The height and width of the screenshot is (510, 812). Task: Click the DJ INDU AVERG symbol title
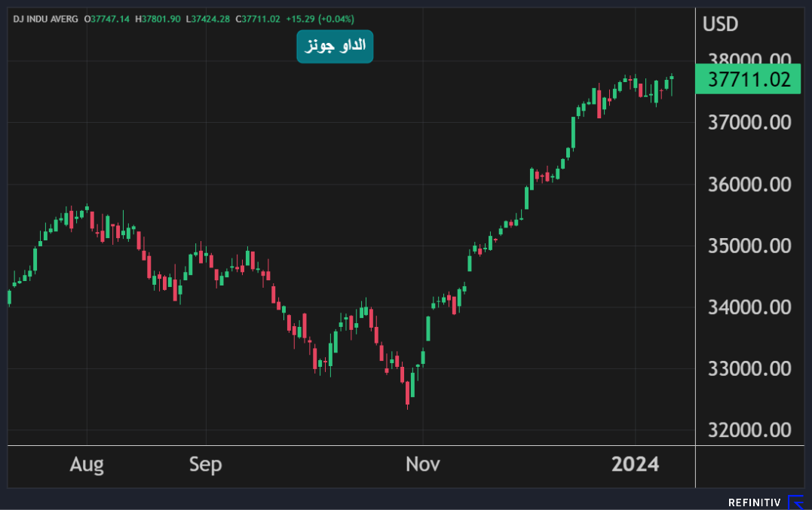pyautogui.click(x=45, y=18)
